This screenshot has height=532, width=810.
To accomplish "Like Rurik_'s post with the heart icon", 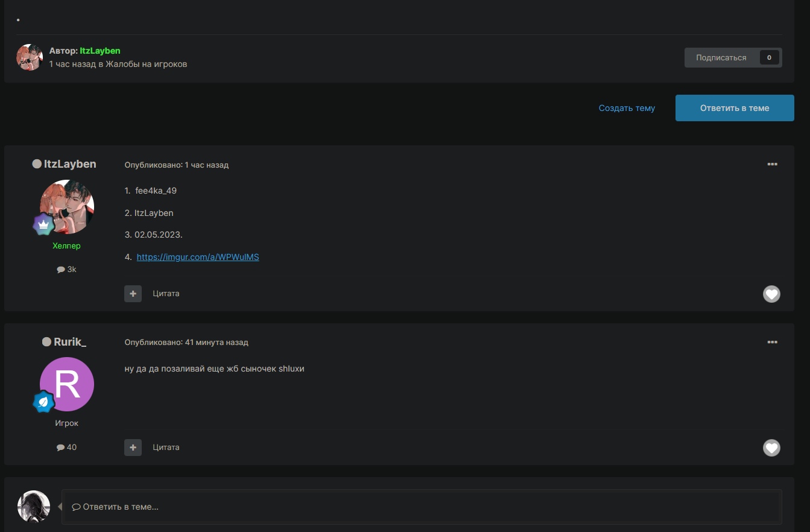I will [x=771, y=448].
